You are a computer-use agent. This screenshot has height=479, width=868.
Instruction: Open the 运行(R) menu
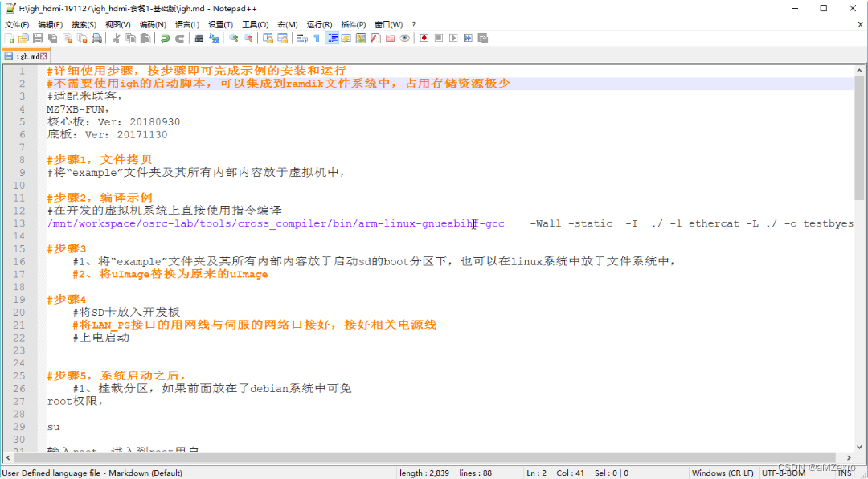coord(319,24)
